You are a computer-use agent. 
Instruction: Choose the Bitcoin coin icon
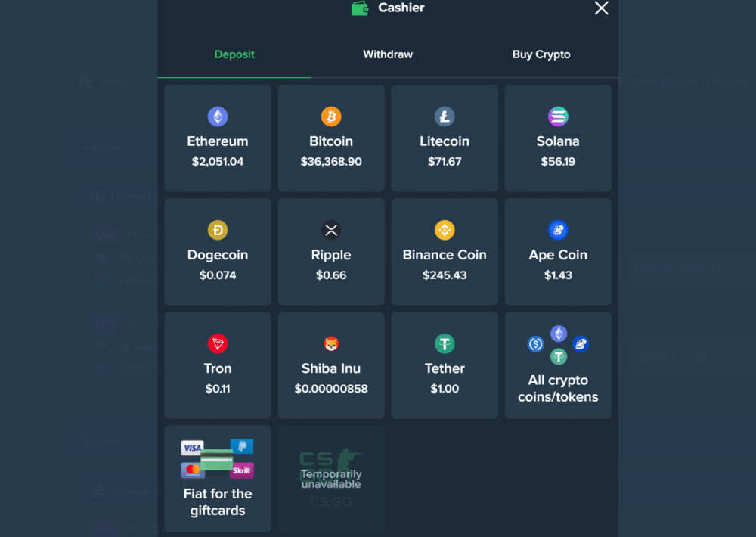point(331,116)
